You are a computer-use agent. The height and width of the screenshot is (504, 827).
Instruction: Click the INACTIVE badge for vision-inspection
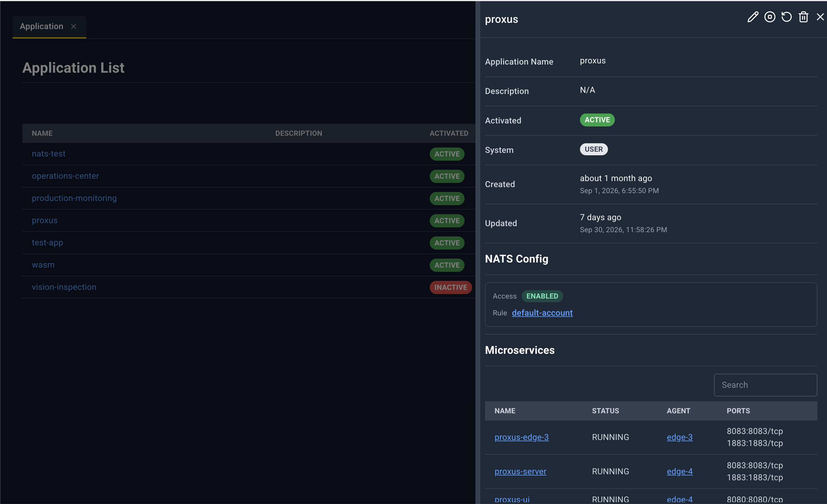450,287
